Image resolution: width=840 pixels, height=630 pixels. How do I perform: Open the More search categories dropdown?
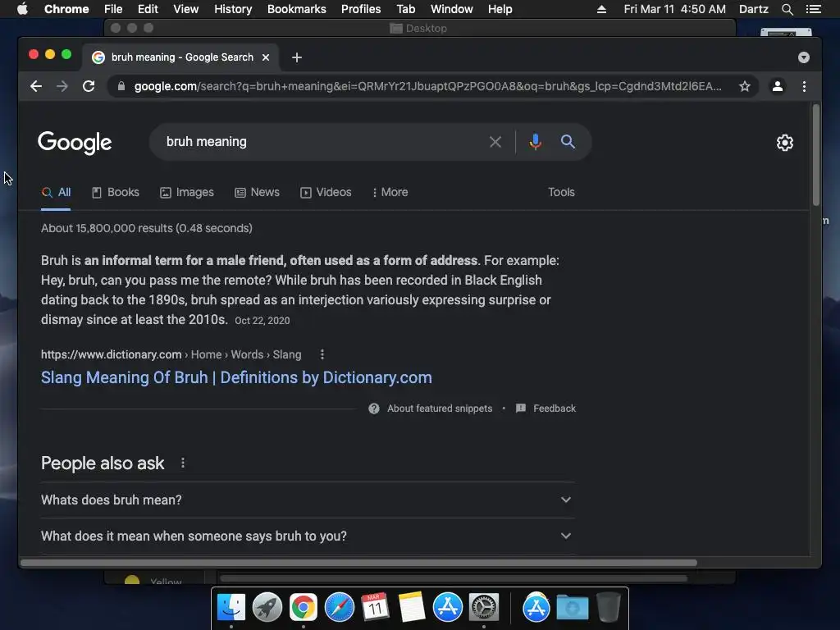tap(390, 192)
